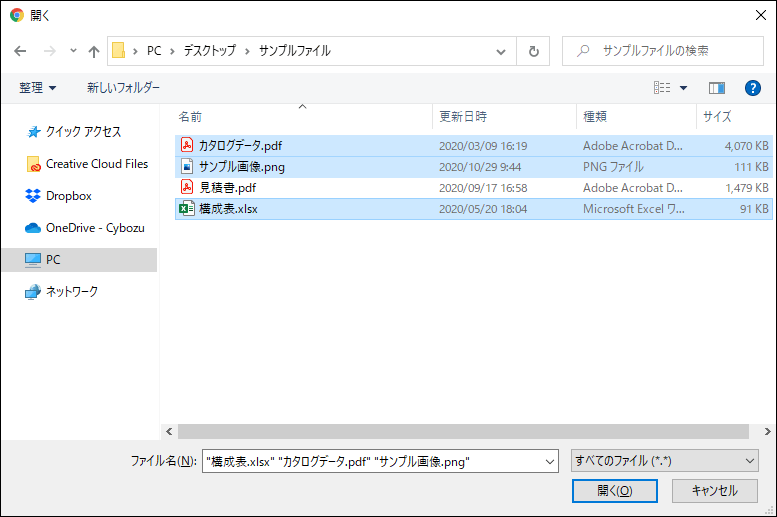Screen dimensions: 777x517
Task: Click the Back navigation arrow
Action: (x=20, y=51)
